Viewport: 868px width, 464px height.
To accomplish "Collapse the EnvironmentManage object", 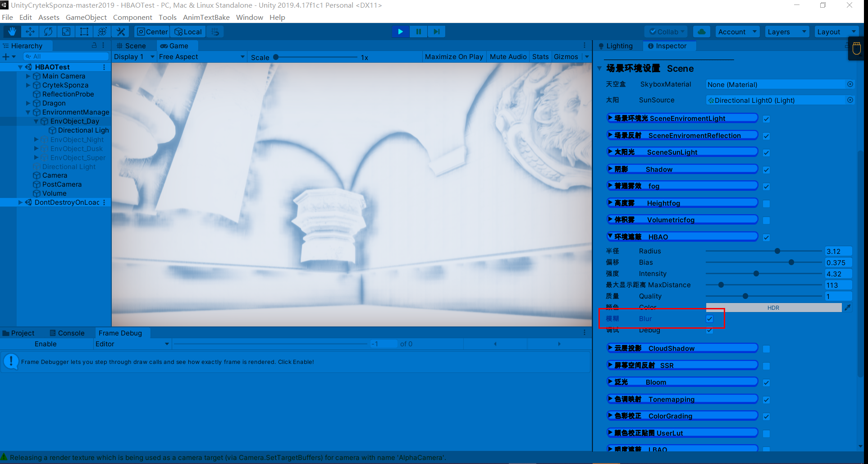I will tap(28, 112).
